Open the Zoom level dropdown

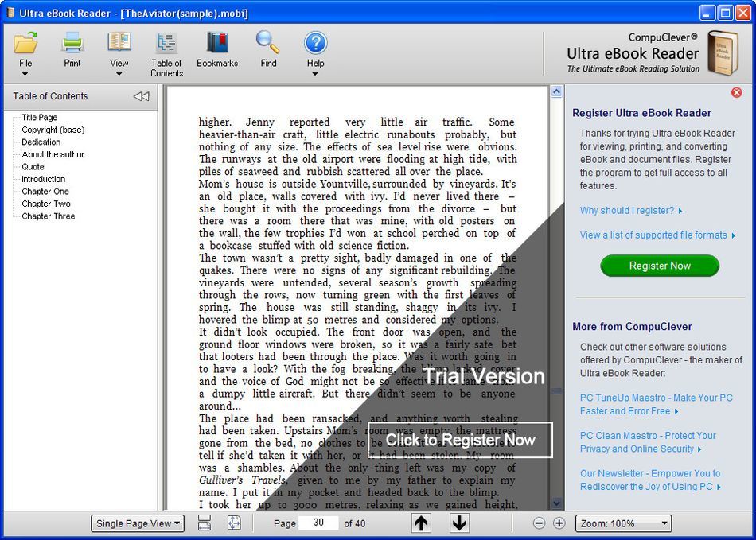623,523
